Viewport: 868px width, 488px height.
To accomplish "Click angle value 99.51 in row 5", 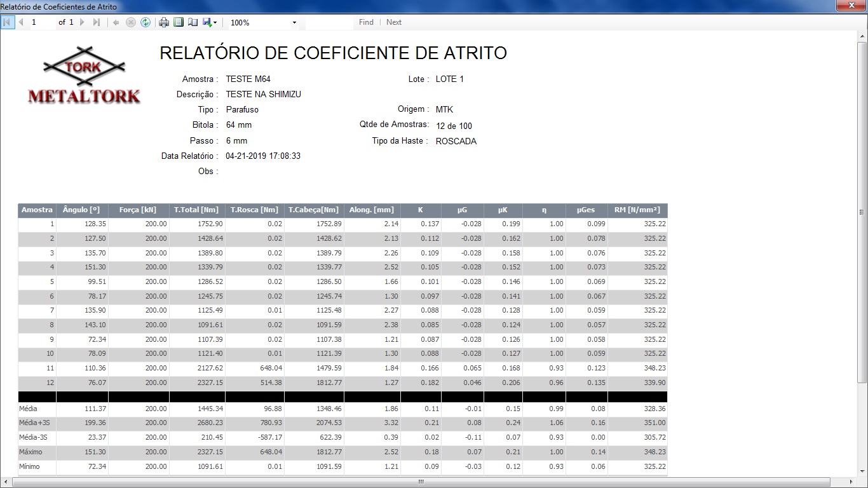I will pyautogui.click(x=97, y=281).
